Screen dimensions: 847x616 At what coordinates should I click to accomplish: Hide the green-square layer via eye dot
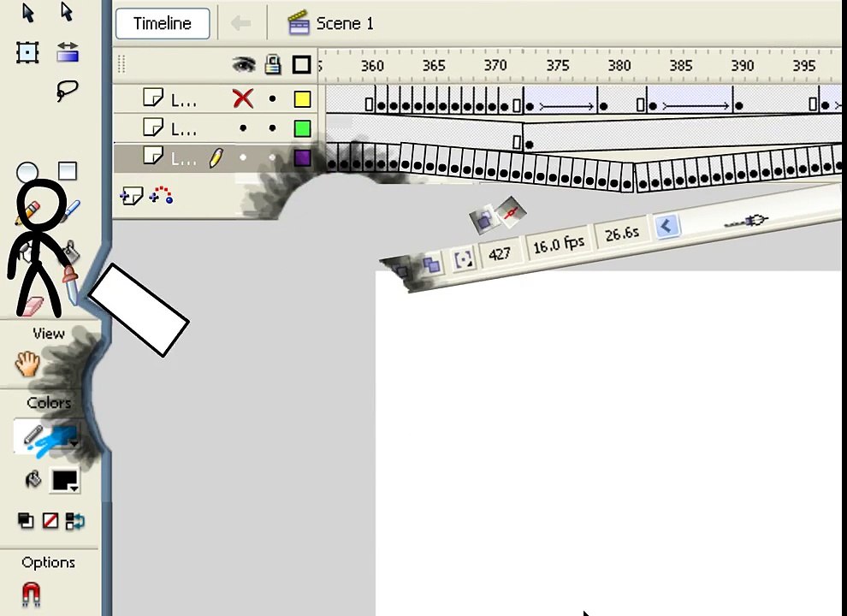[243, 128]
